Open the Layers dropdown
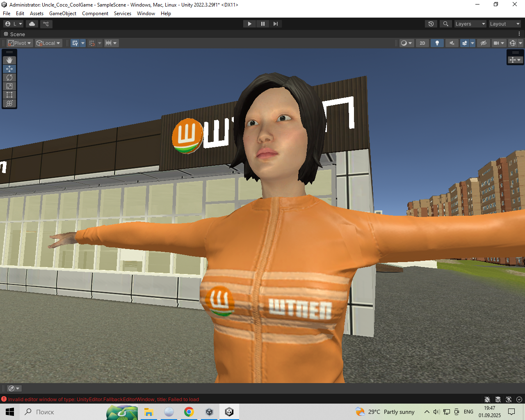The width and height of the screenshot is (525, 420). coord(470,24)
